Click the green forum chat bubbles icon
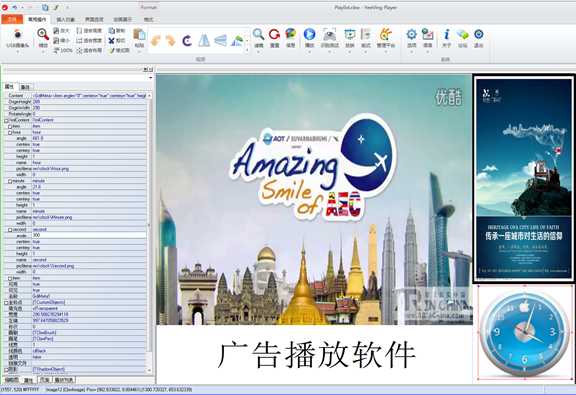 pyautogui.click(x=462, y=34)
